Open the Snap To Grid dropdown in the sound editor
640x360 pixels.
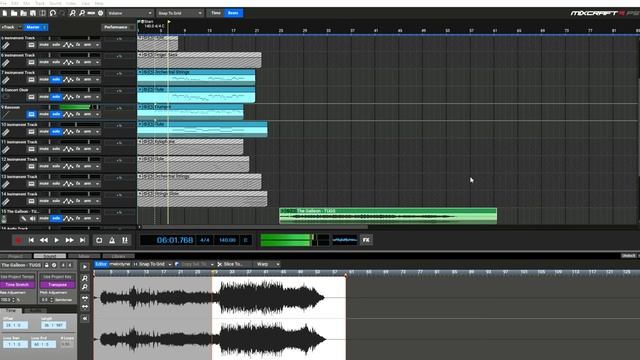[x=152, y=264]
